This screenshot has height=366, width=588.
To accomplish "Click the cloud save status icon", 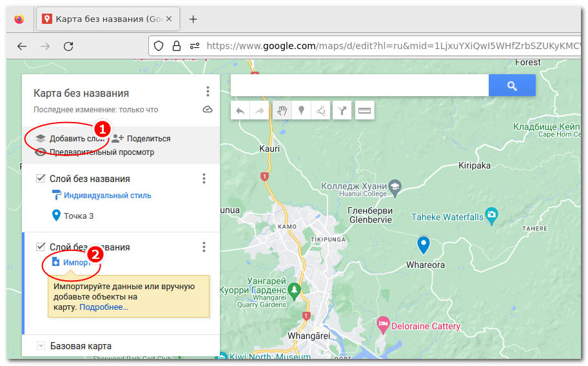I will coord(208,110).
